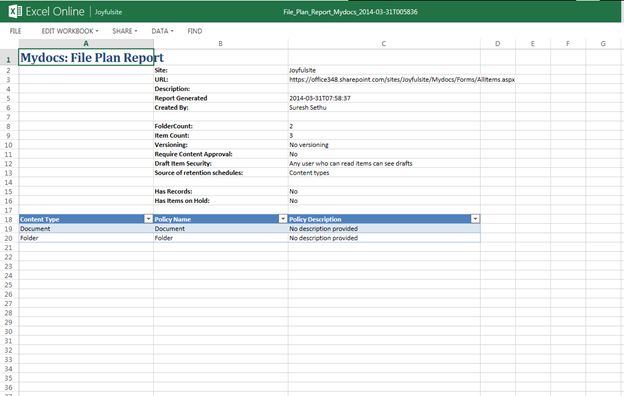624x396 pixels.
Task: Select the 'Versioning:' label cell
Action: [221, 145]
